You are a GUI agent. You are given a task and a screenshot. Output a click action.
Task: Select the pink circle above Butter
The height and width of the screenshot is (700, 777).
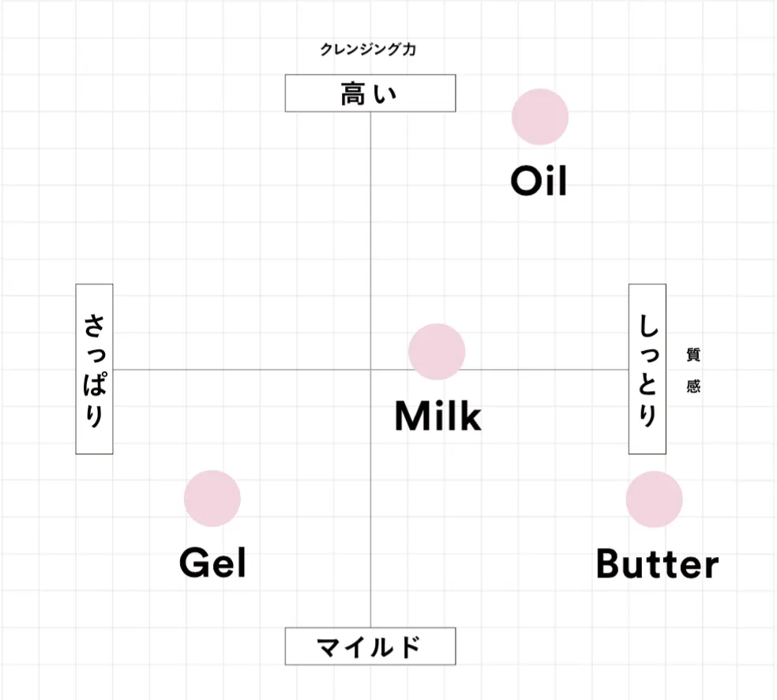(x=654, y=499)
